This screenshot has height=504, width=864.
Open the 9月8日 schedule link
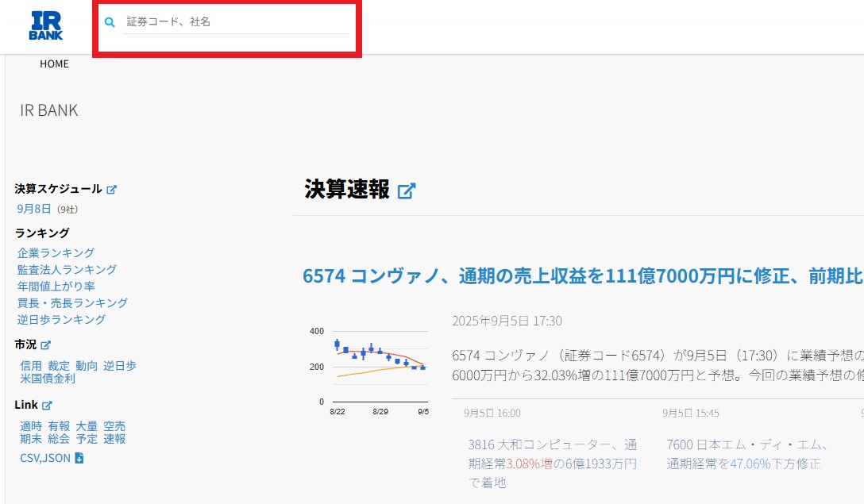pyautogui.click(x=34, y=209)
